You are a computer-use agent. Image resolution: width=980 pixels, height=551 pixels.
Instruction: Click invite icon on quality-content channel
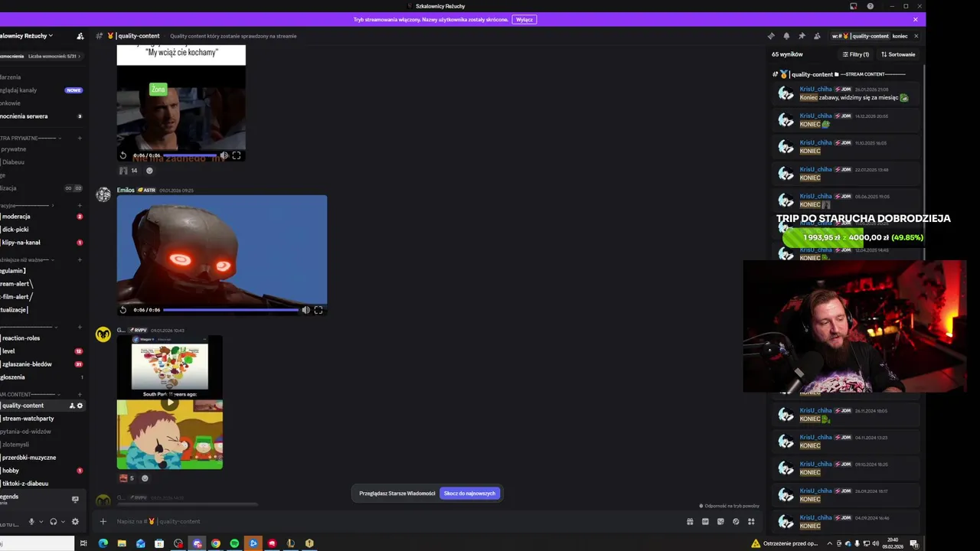tap(72, 406)
